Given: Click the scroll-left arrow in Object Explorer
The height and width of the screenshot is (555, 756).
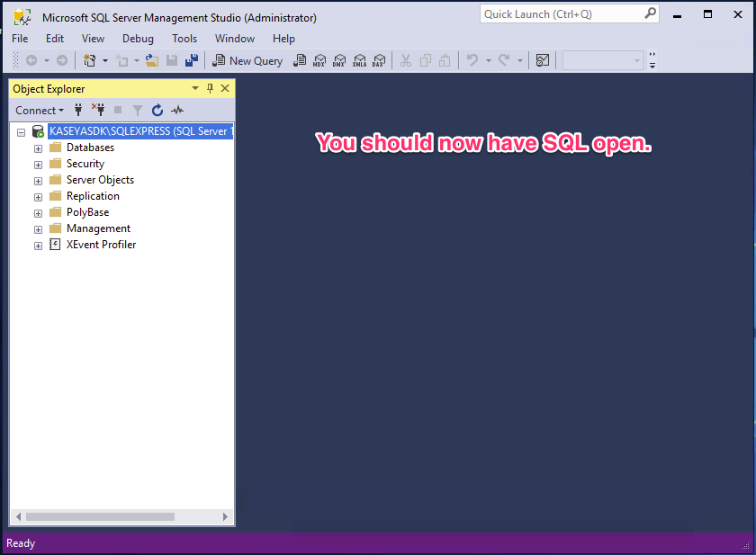Looking at the screenshot, I should tap(18, 516).
